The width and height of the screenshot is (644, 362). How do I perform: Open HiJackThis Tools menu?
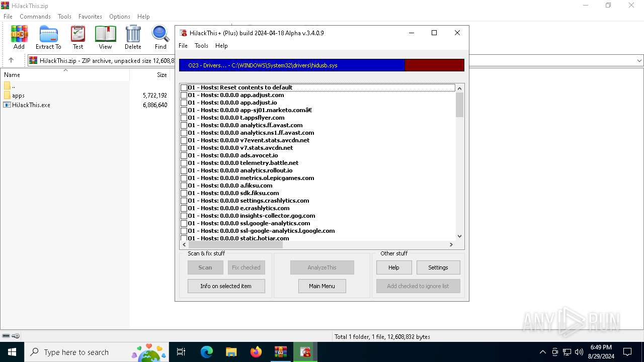click(201, 46)
